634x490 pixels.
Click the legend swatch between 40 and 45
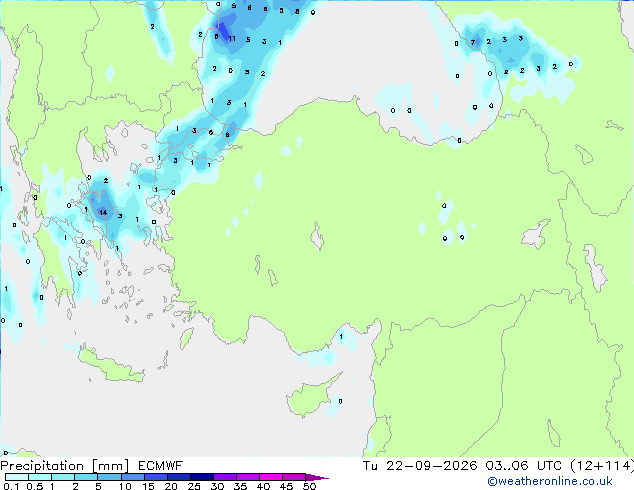271,477
